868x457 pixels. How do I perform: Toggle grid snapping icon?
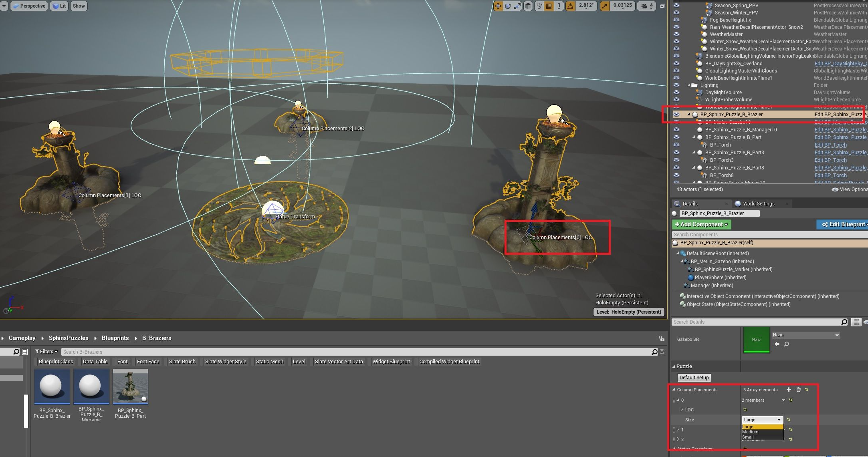[x=549, y=6]
